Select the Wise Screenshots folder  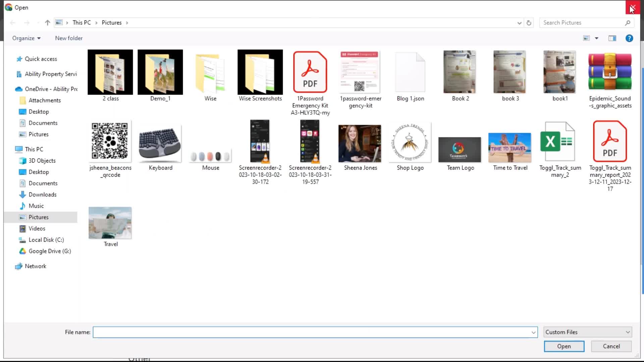pyautogui.click(x=260, y=76)
